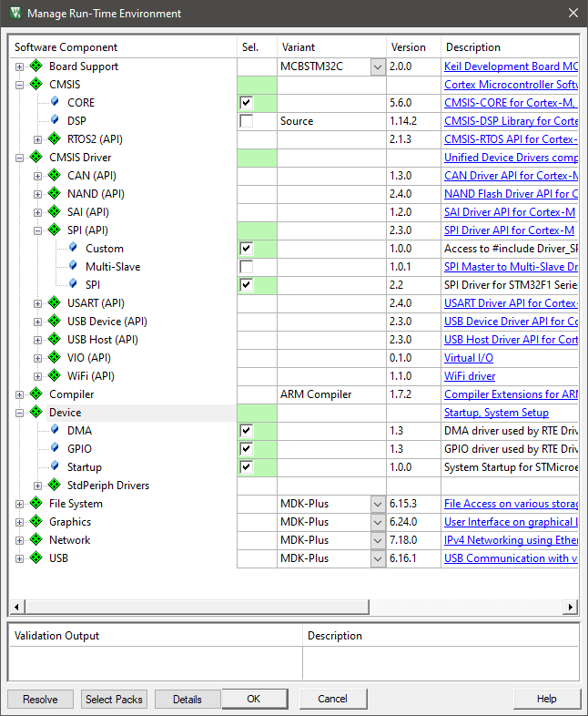
Task: Uncheck the SPI driver version 2.2 checkbox
Action: 247,284
